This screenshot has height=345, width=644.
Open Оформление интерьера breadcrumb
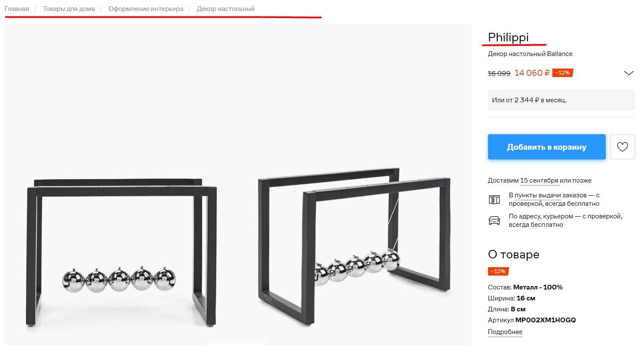coord(146,9)
